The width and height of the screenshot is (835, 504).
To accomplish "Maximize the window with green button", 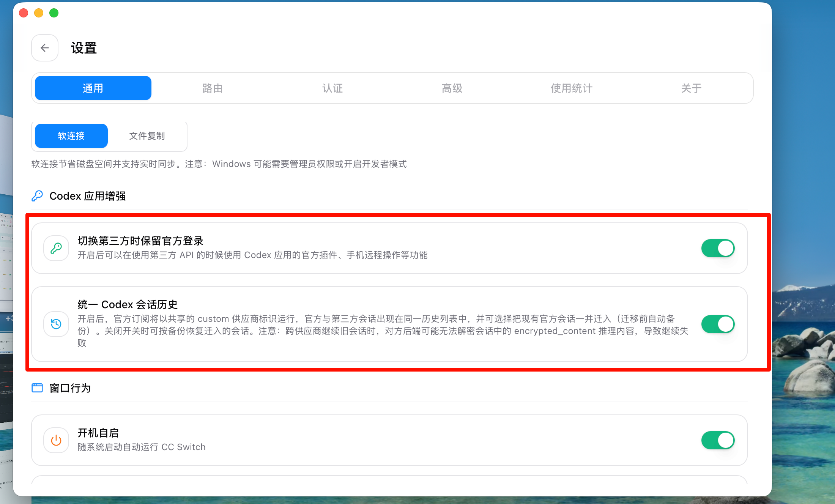I will click(x=54, y=13).
